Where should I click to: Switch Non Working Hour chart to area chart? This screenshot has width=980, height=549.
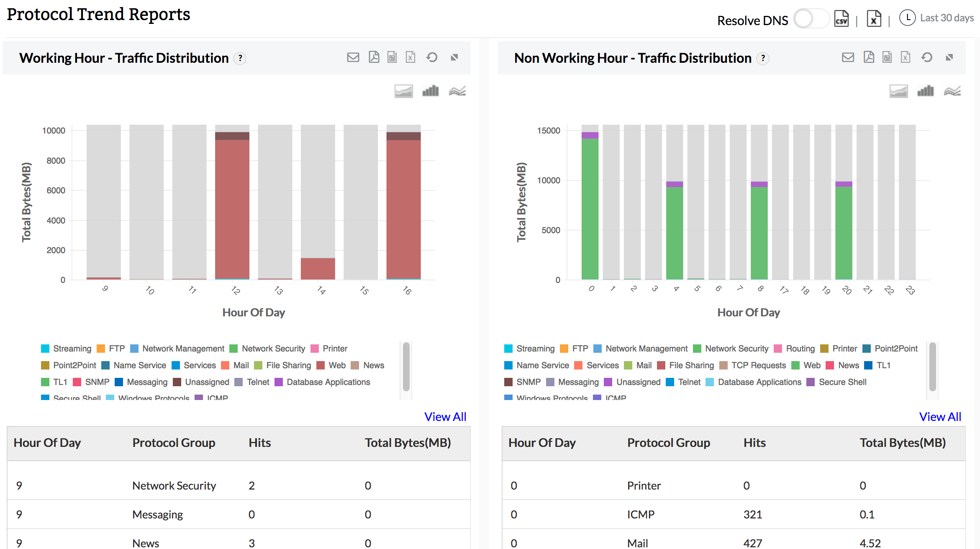click(898, 91)
